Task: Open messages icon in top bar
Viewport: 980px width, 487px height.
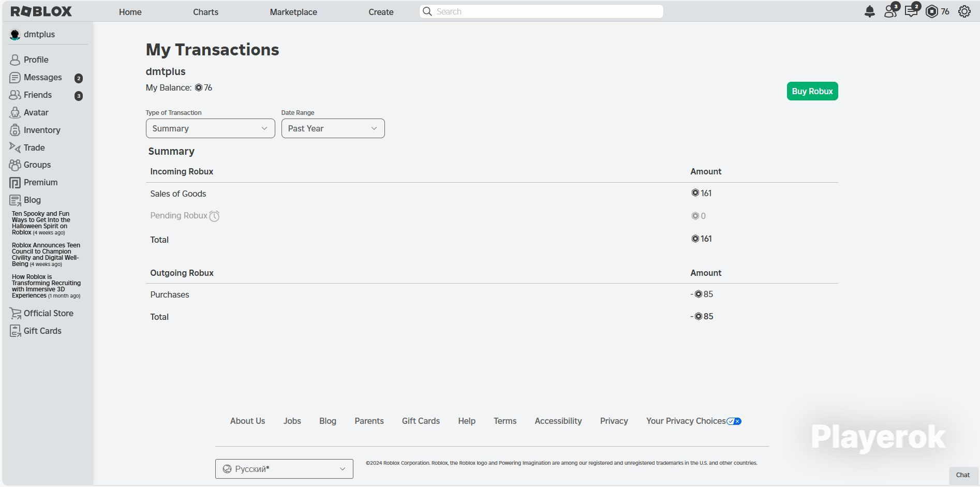Action: coord(912,10)
